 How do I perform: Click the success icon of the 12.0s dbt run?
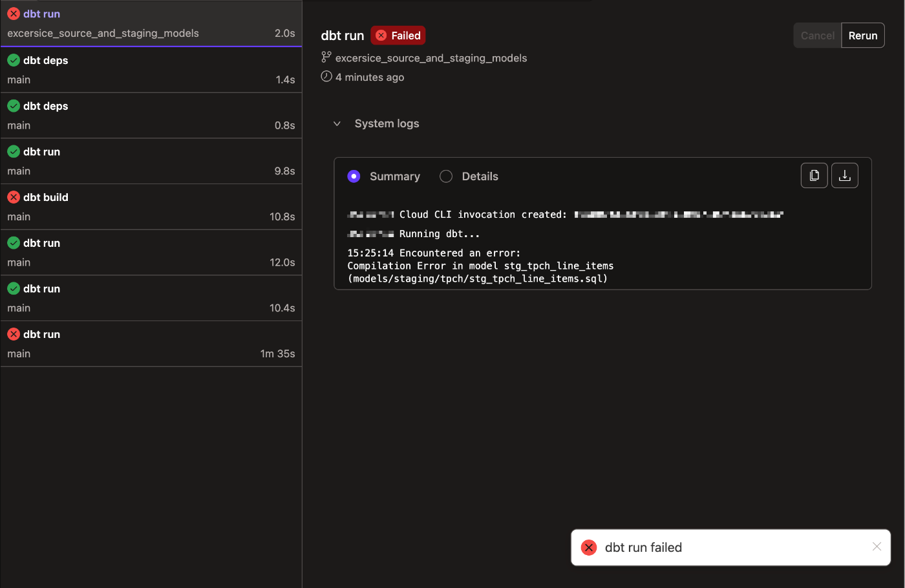(x=14, y=243)
